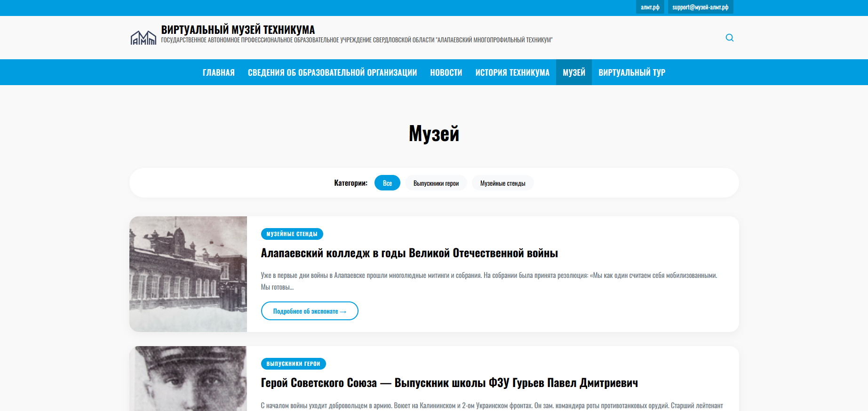868x411 pixels.
Task: Open the алмт.рф link in top bar
Action: pos(650,7)
